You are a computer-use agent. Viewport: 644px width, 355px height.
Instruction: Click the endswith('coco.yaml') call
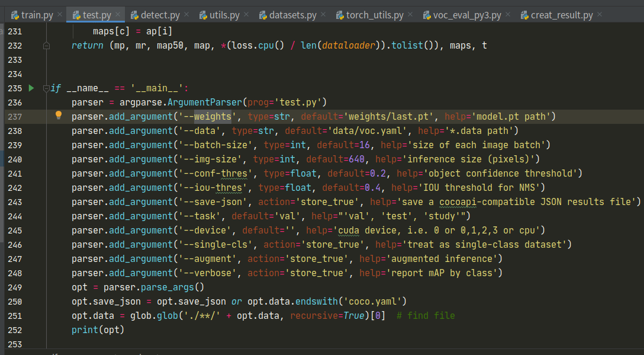(x=351, y=302)
